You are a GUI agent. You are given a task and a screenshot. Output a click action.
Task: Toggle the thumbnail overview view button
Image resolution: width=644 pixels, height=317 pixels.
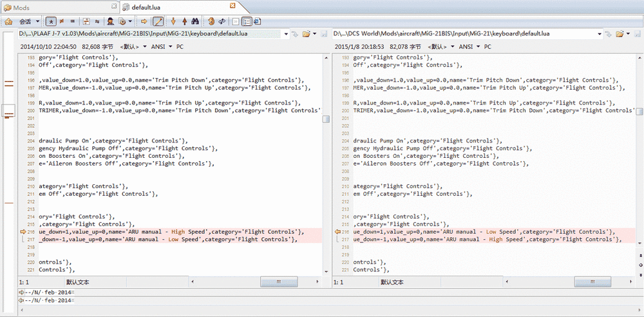point(247,21)
